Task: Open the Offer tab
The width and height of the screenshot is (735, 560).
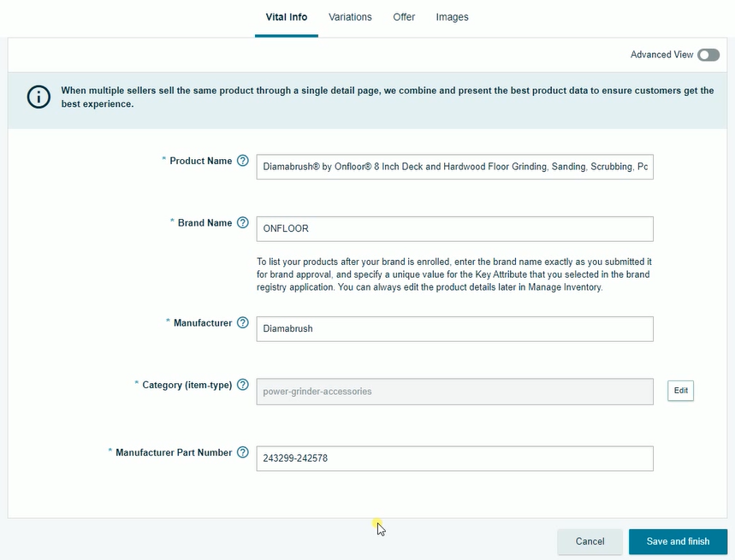Action: click(x=404, y=16)
